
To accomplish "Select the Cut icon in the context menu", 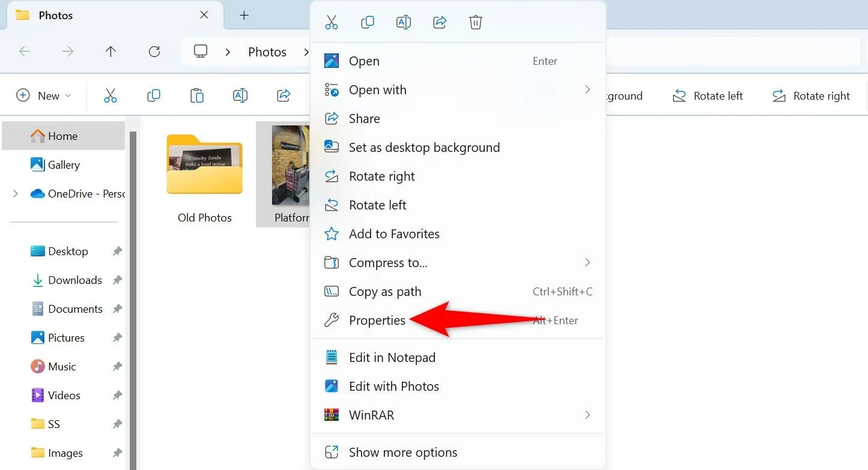I will click(x=331, y=22).
